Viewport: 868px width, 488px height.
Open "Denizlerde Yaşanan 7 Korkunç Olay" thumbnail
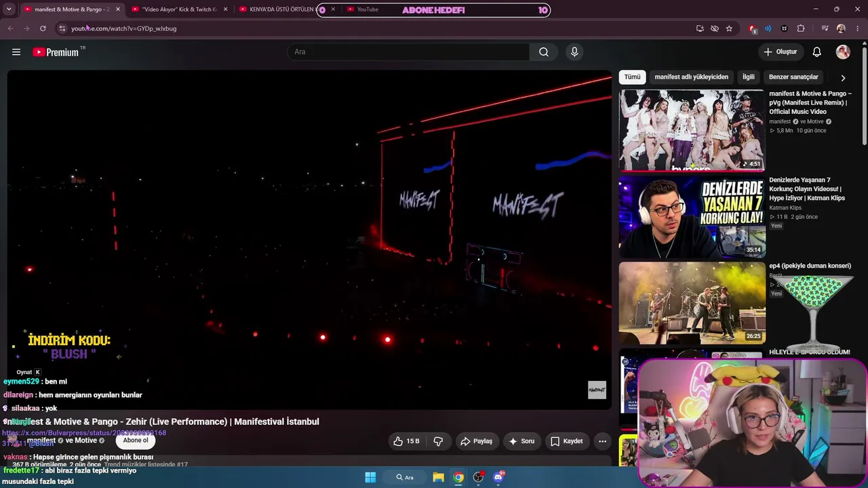(692, 217)
